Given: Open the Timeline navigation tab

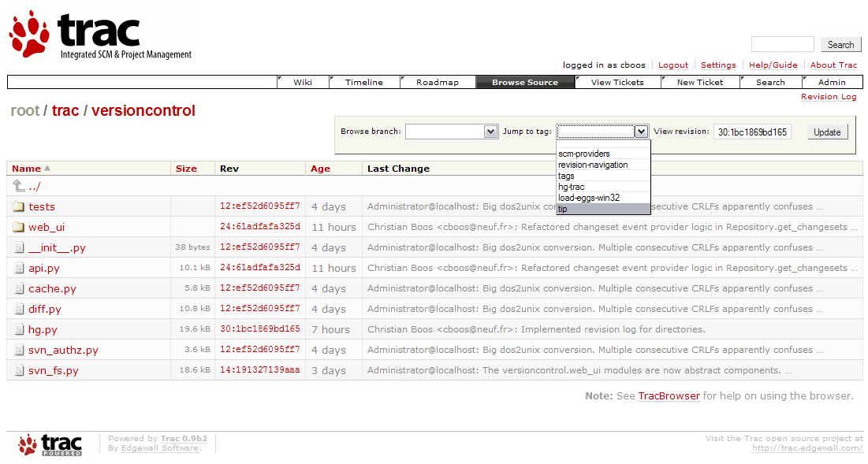Looking at the screenshot, I should point(363,82).
